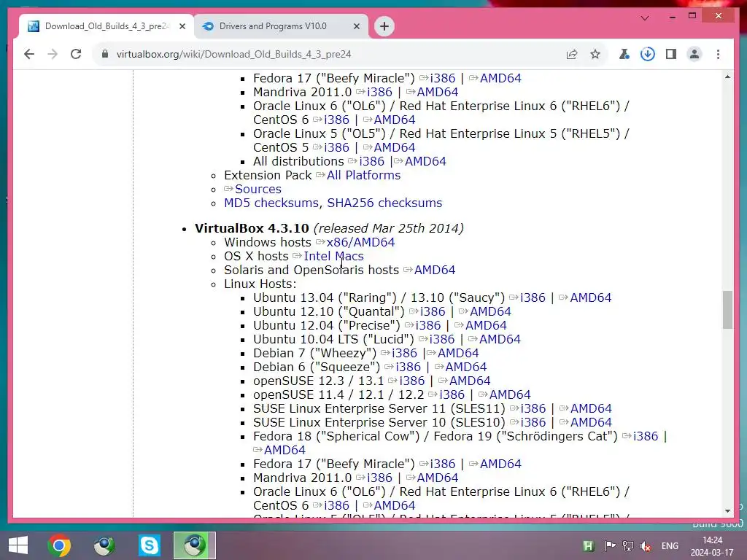The image size is (747, 560).
Task: Download VirtualBox 4.3.10 Windows hosts x86/AMD64
Action: [x=360, y=242]
